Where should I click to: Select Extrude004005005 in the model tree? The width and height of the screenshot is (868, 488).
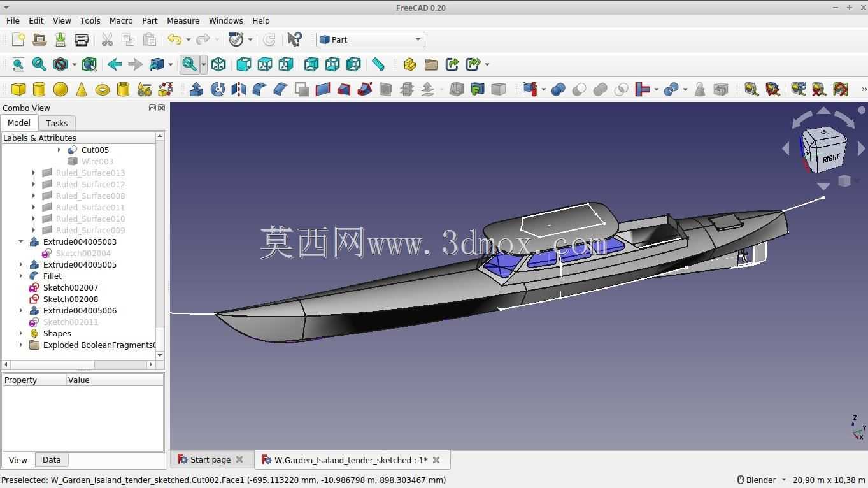pos(80,264)
